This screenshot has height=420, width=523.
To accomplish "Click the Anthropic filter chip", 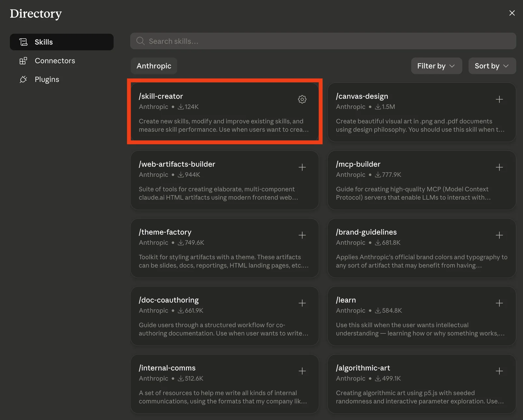I will pos(154,66).
